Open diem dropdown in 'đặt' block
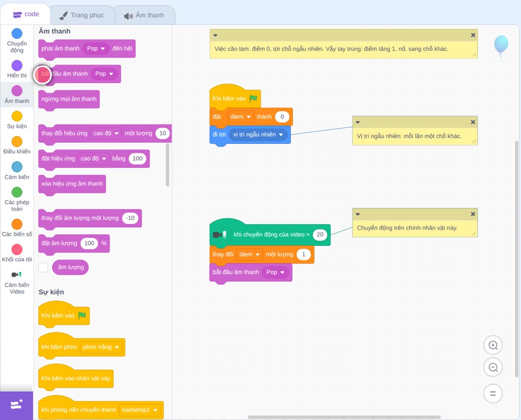This screenshot has height=420, width=521. [x=240, y=117]
